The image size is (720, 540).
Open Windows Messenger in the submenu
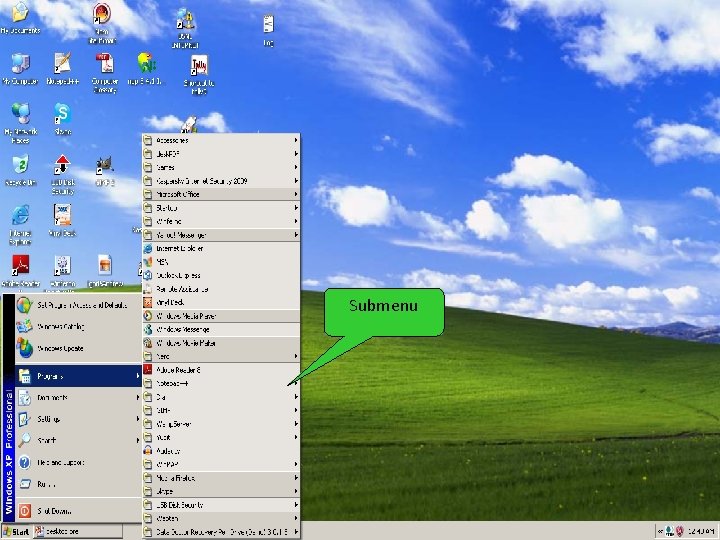tap(221, 329)
